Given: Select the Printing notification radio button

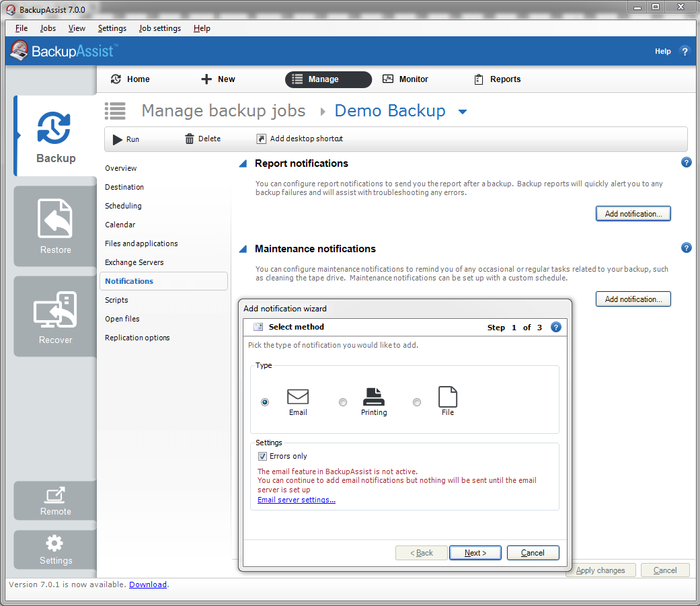Looking at the screenshot, I should point(343,402).
